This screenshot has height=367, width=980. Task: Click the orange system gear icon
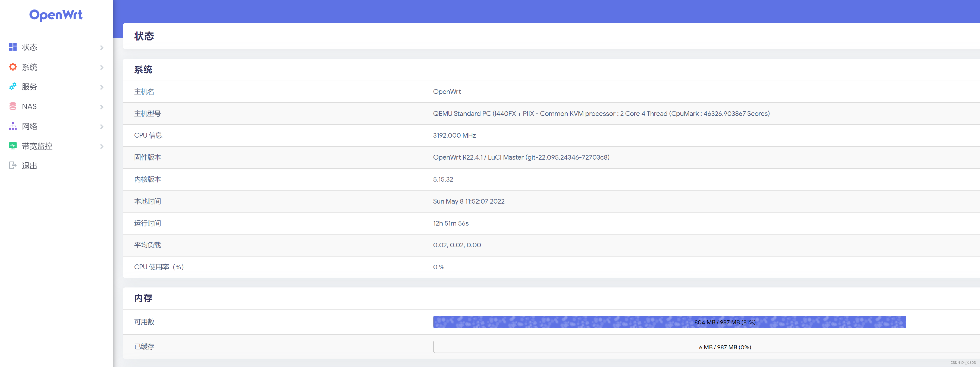click(13, 67)
